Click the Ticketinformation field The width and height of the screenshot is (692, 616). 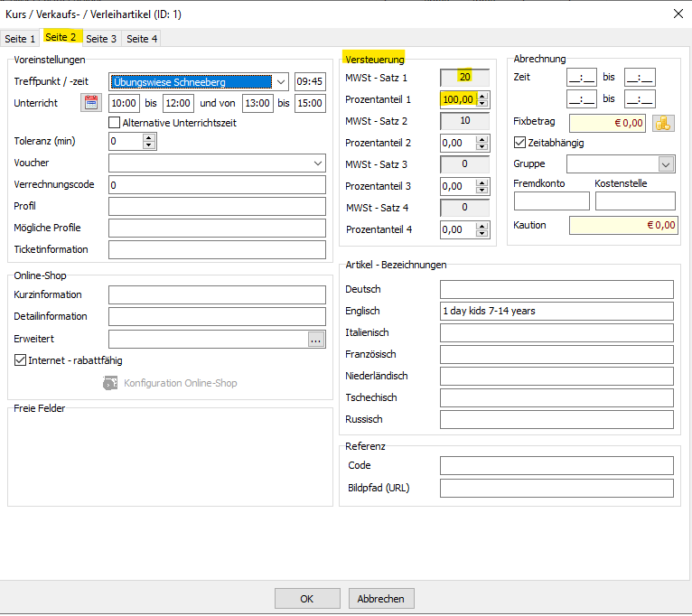pos(217,250)
